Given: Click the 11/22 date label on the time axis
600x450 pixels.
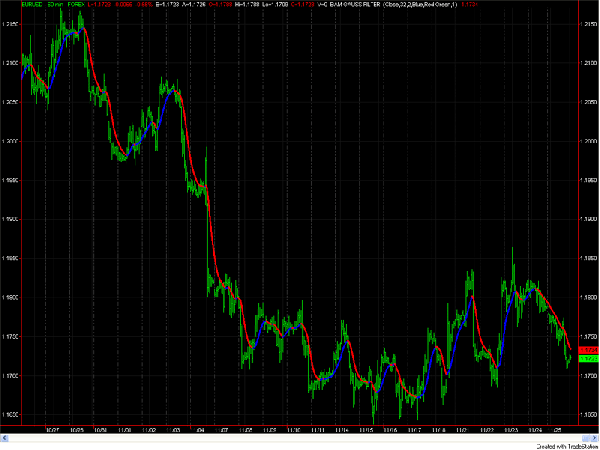Looking at the screenshot, I should [x=487, y=430].
